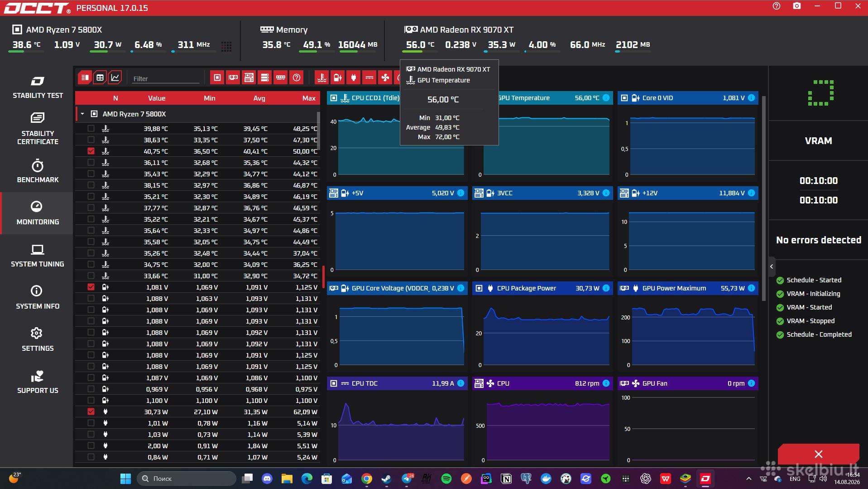Show info for Core 0 VID graph
The width and height of the screenshot is (868, 489).
(x=751, y=98)
